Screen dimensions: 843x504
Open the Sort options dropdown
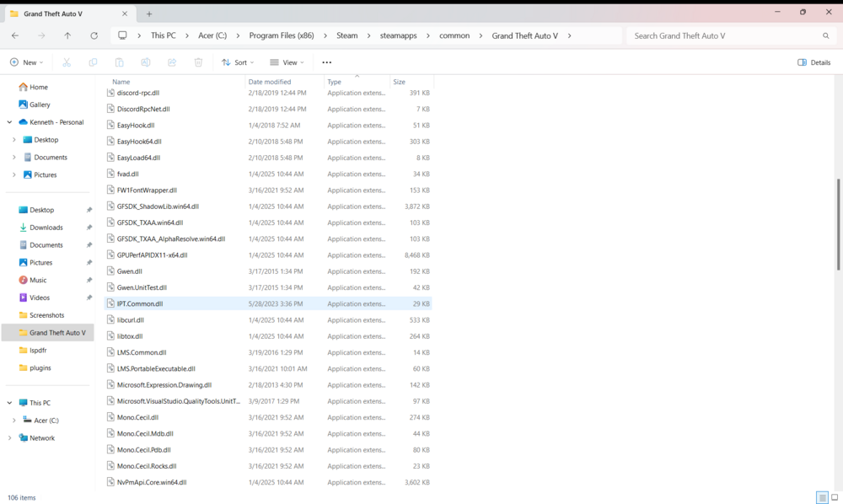[x=236, y=62]
